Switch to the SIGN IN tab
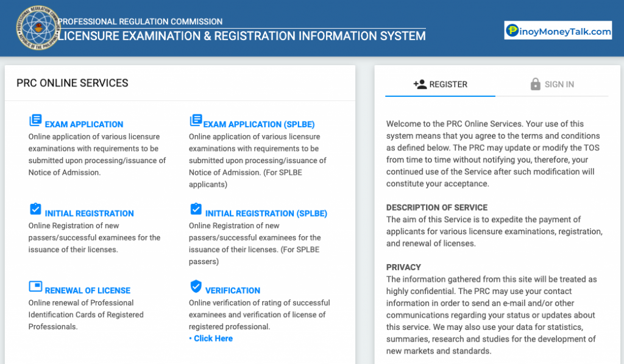This screenshot has height=364, width=624. (x=558, y=84)
